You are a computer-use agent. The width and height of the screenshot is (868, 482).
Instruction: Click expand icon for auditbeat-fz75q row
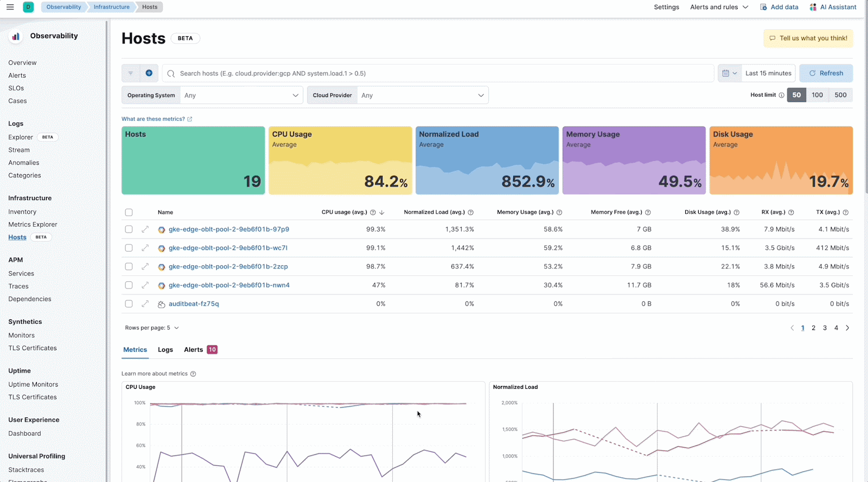click(x=145, y=304)
